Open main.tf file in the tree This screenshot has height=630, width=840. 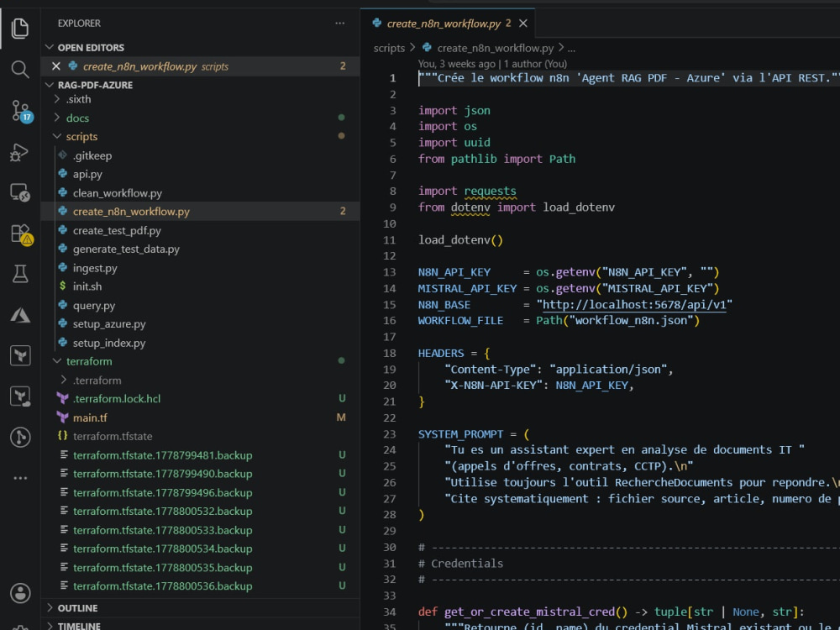point(90,417)
